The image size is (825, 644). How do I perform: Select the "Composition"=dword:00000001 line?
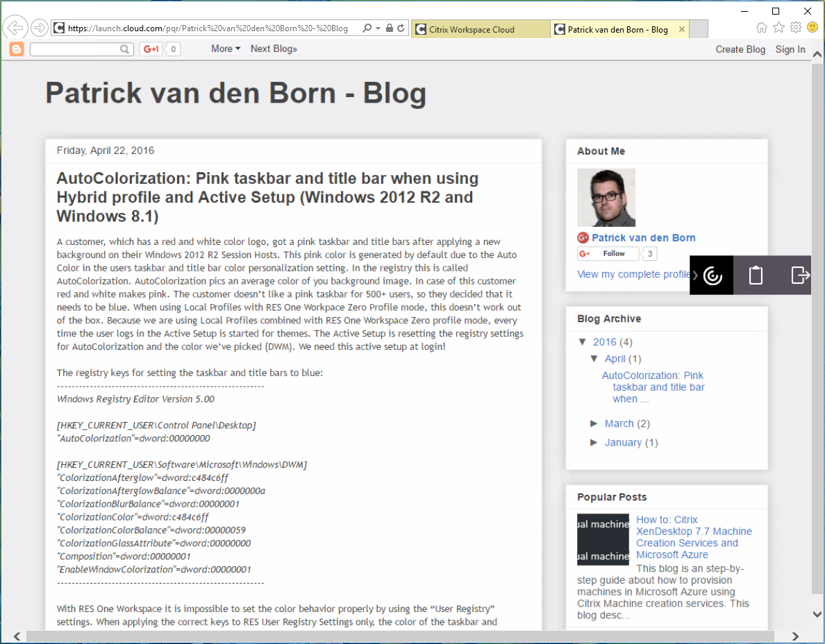(x=124, y=556)
